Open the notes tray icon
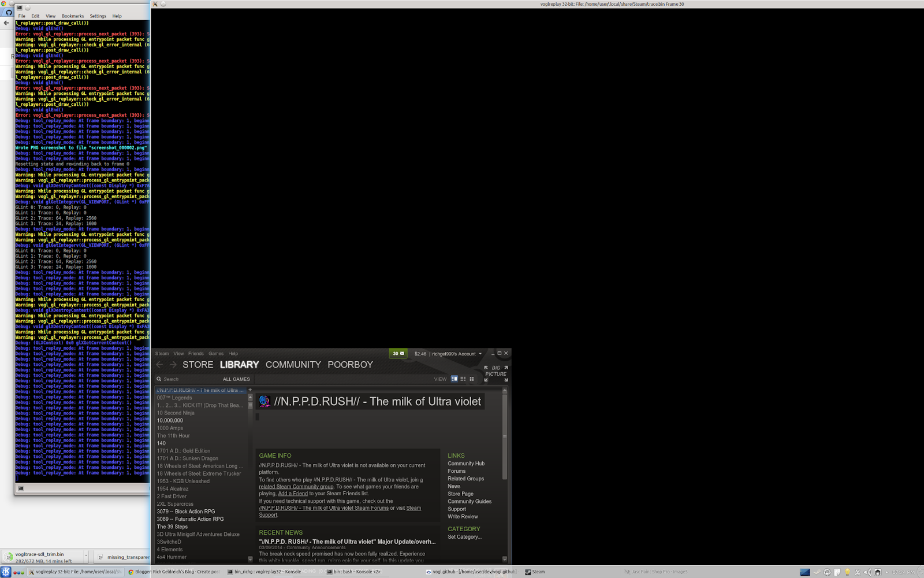The width and height of the screenshot is (924, 578). tap(837, 572)
